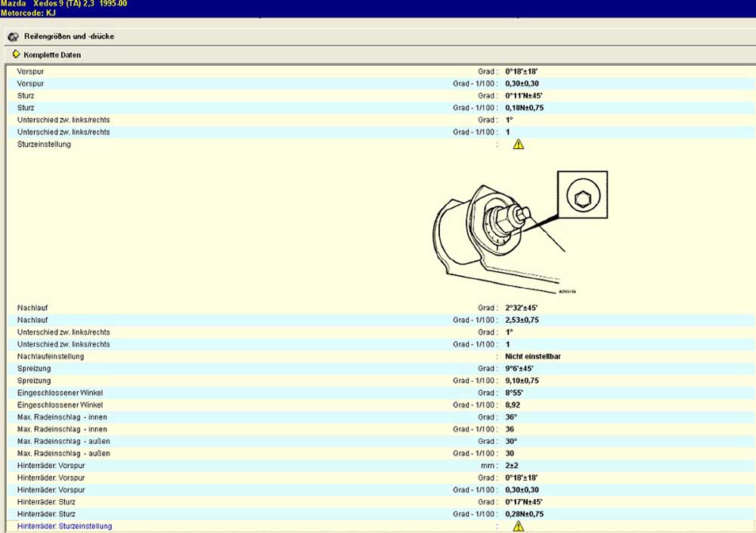Click the tire icon beside Reifengrößen und -drücke
Screen dimensions: 756x533
pyautogui.click(x=13, y=36)
